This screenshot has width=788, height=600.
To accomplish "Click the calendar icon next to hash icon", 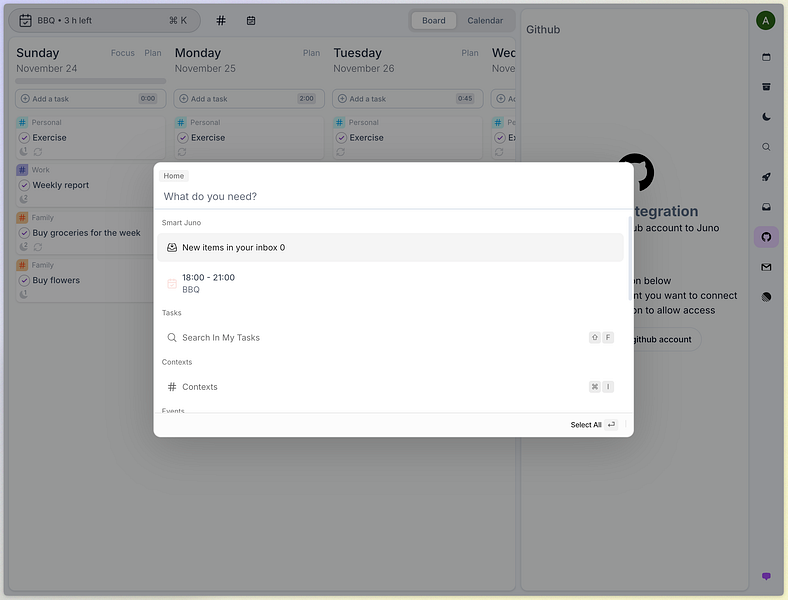I will click(251, 21).
